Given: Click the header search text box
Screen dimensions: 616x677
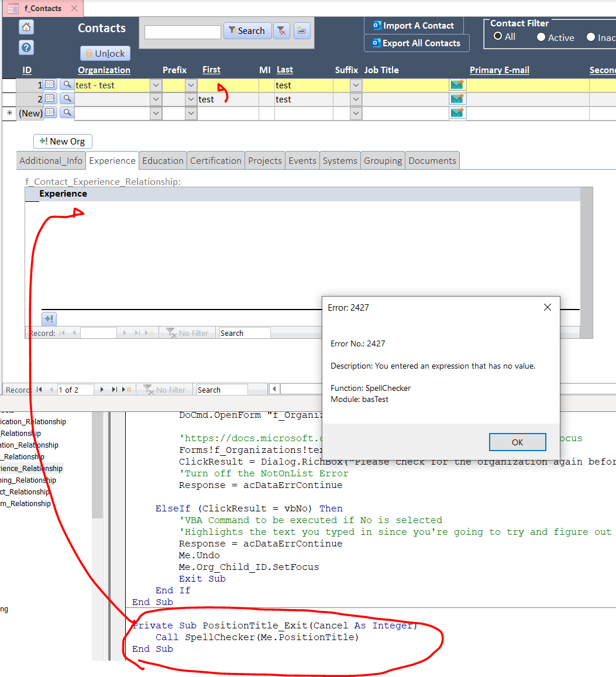Looking at the screenshot, I should click(x=183, y=32).
